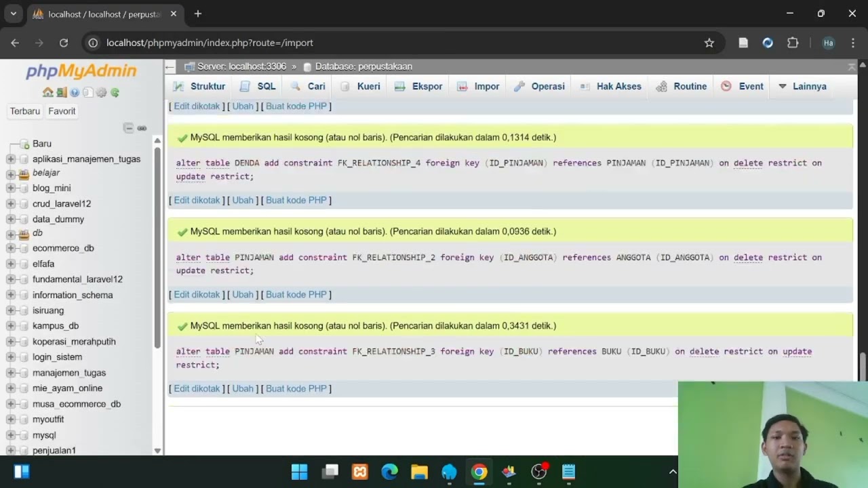Expand the elfafa database node
The height and width of the screenshot is (488, 868).
click(x=11, y=264)
